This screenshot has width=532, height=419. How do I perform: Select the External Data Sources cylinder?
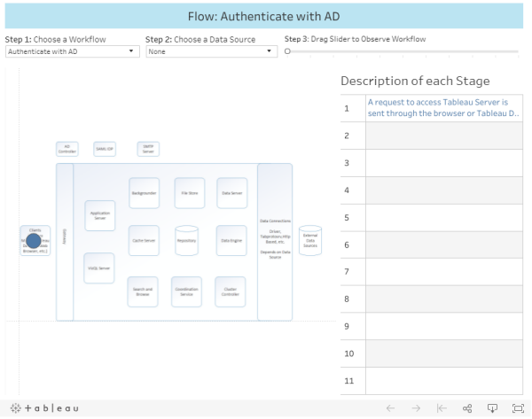[x=310, y=240]
